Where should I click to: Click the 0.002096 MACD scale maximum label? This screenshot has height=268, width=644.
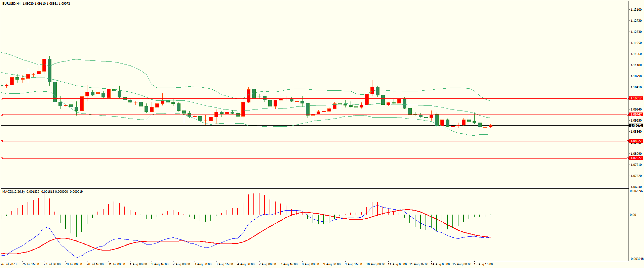[636, 191]
